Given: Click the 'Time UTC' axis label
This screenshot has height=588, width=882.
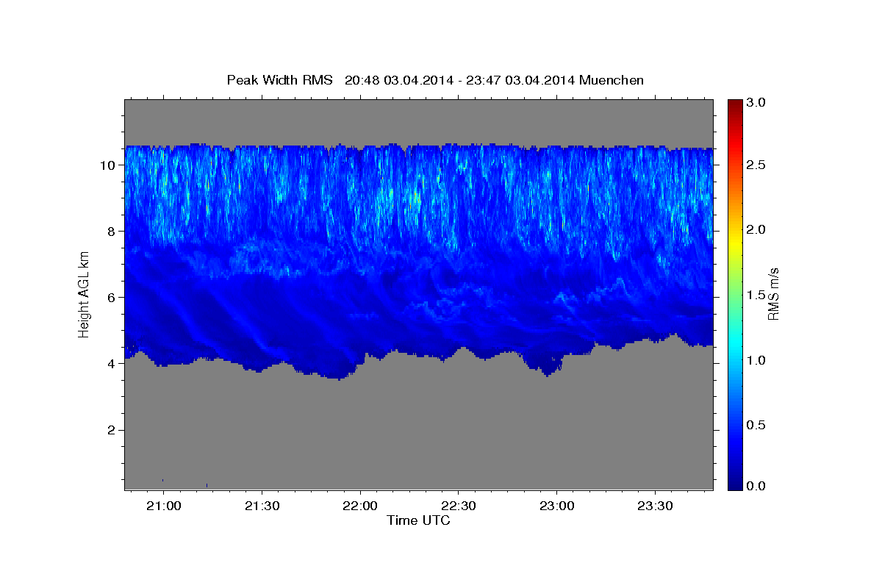Looking at the screenshot, I should pos(418,520).
